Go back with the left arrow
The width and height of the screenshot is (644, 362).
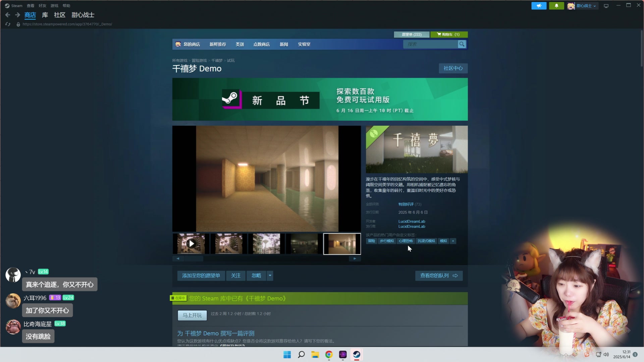pos(8,15)
